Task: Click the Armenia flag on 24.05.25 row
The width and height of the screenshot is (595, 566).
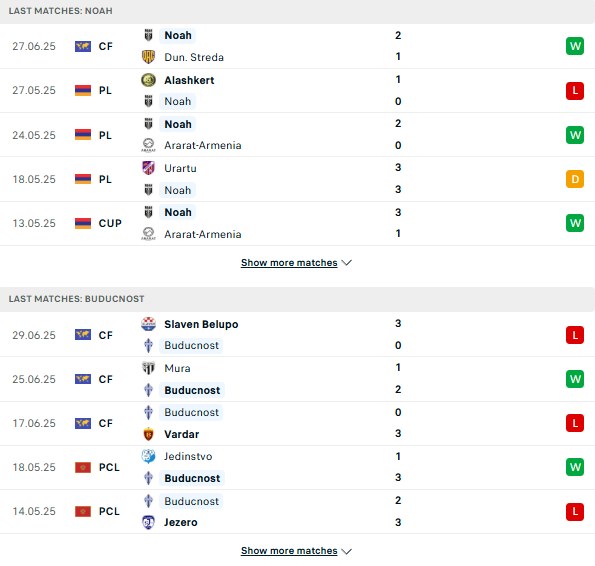Action: click(x=83, y=135)
